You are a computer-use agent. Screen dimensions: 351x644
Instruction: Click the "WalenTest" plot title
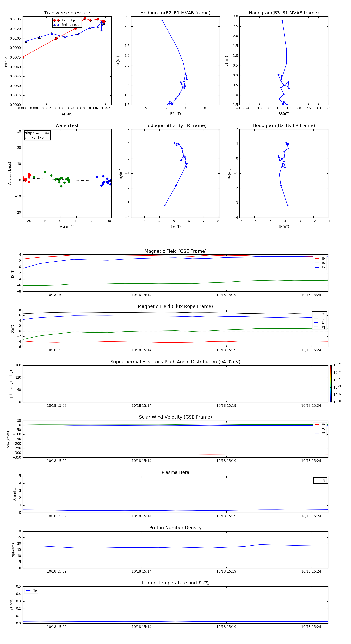click(67, 125)
